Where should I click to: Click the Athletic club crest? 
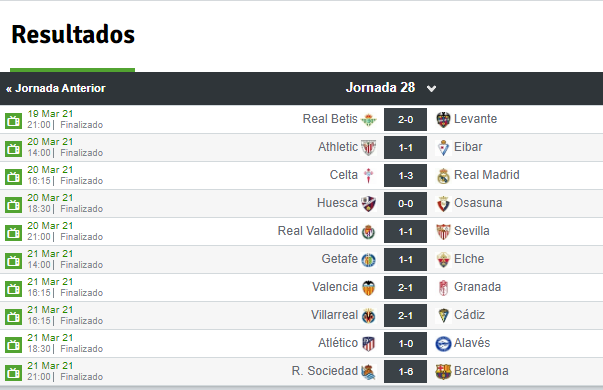(x=369, y=148)
